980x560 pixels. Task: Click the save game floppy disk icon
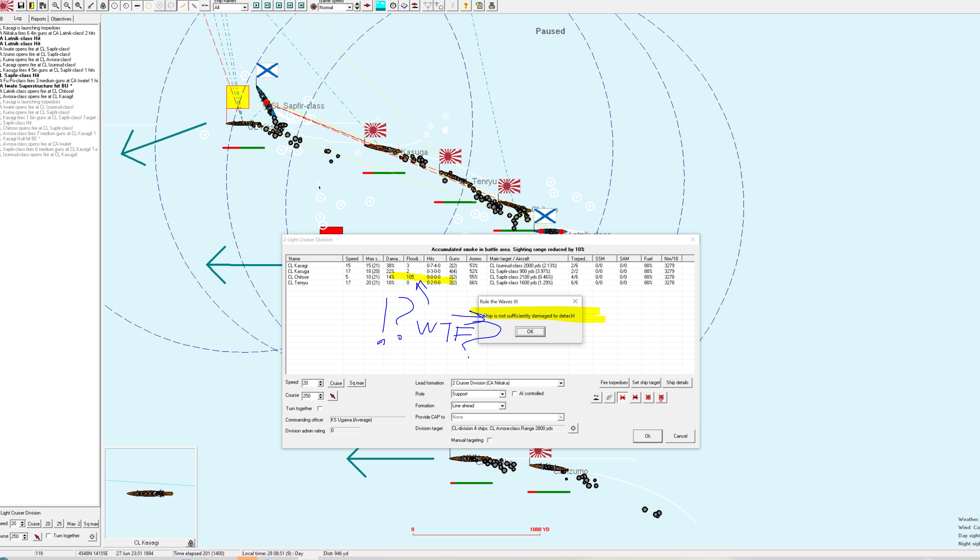pyautogui.click(x=21, y=5)
